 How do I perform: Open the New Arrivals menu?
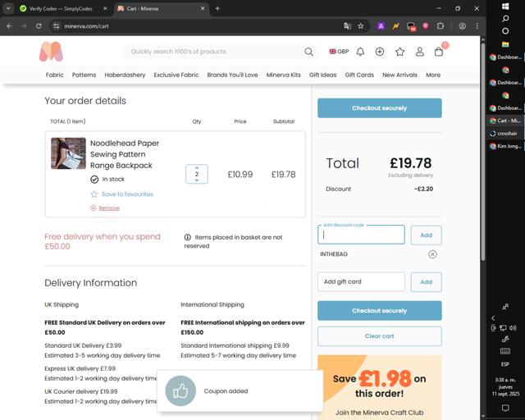(399, 75)
